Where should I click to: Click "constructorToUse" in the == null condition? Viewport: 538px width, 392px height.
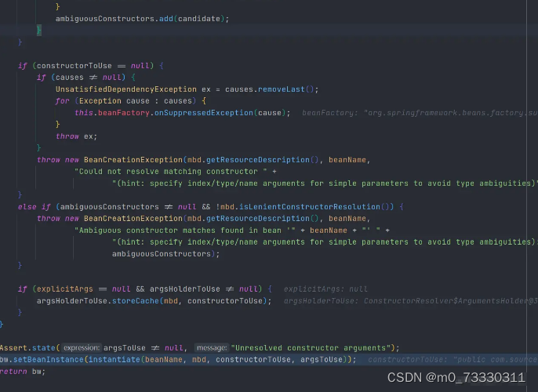[x=74, y=66]
